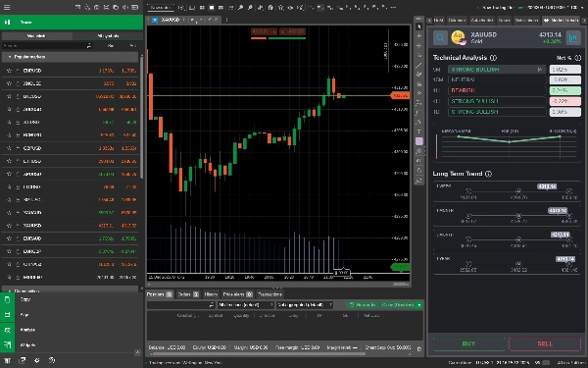Open the Price alerts tab

[x=237, y=294]
